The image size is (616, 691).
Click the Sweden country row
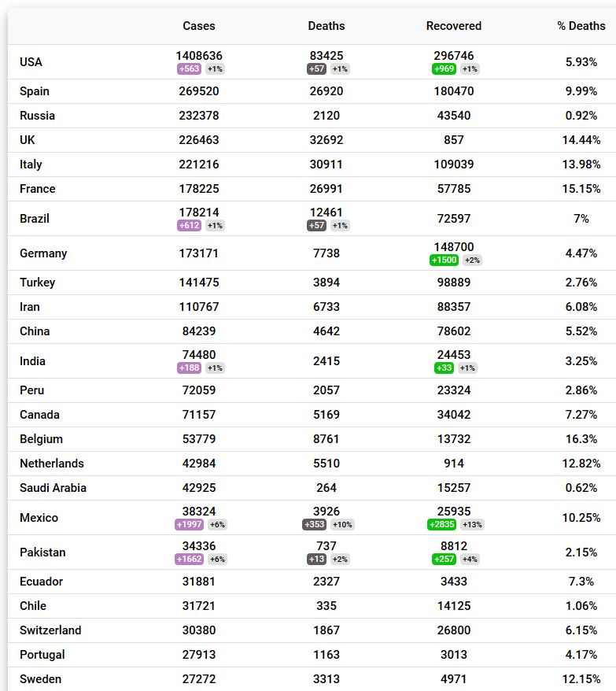[x=312, y=679]
